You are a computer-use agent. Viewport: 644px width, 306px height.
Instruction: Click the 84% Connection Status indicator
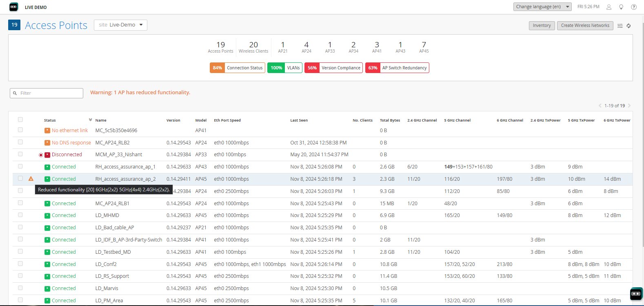pyautogui.click(x=237, y=68)
